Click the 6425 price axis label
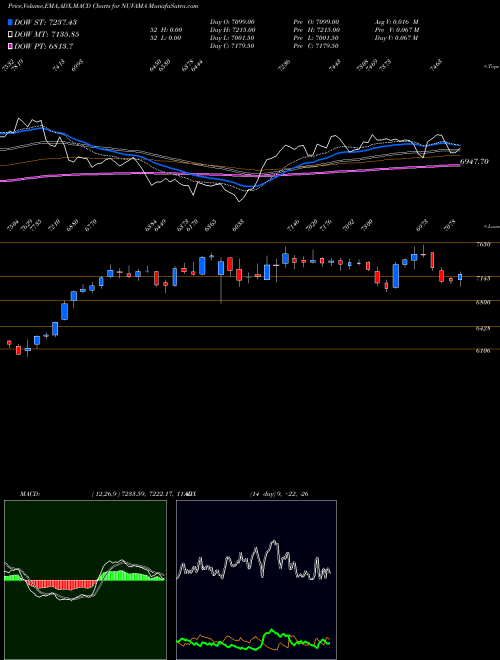 tap(483, 328)
